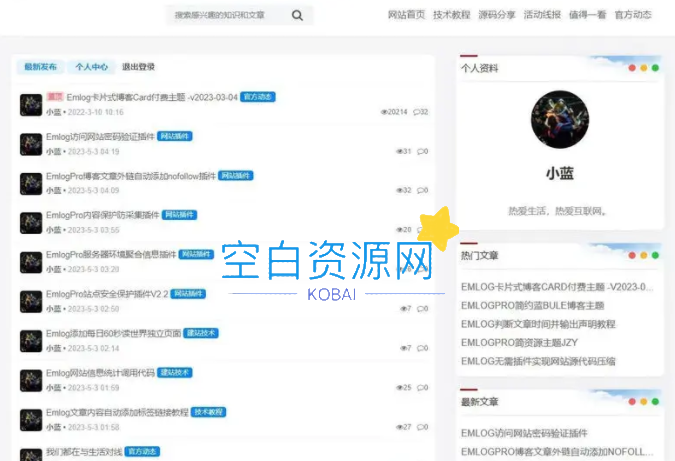This screenshot has height=461, width=675.
Task: Click the comment icon on 60秒读世界 row
Action: click(420, 348)
